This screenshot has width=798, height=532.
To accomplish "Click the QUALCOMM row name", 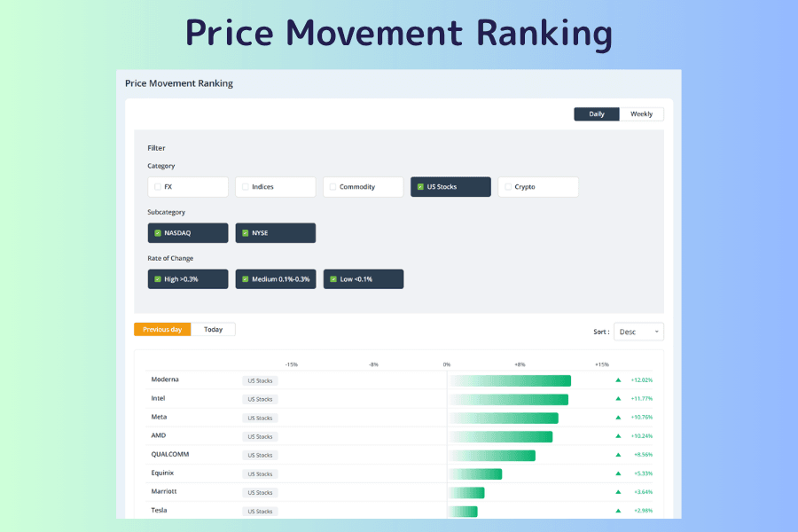I will tap(170, 454).
